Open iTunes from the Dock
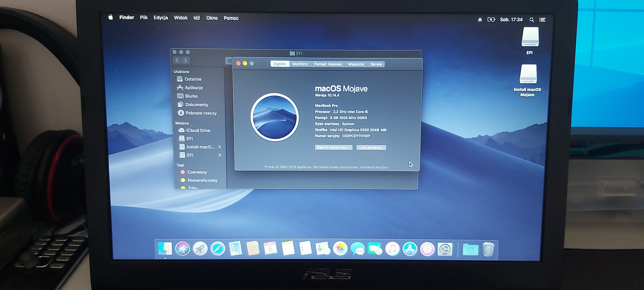Screen dimensions: 644x290 point(392,249)
